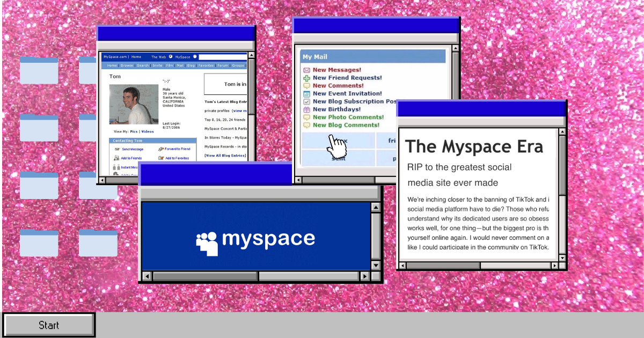
Task: Click down scroll arrow in myspace logo window
Action: [376, 265]
